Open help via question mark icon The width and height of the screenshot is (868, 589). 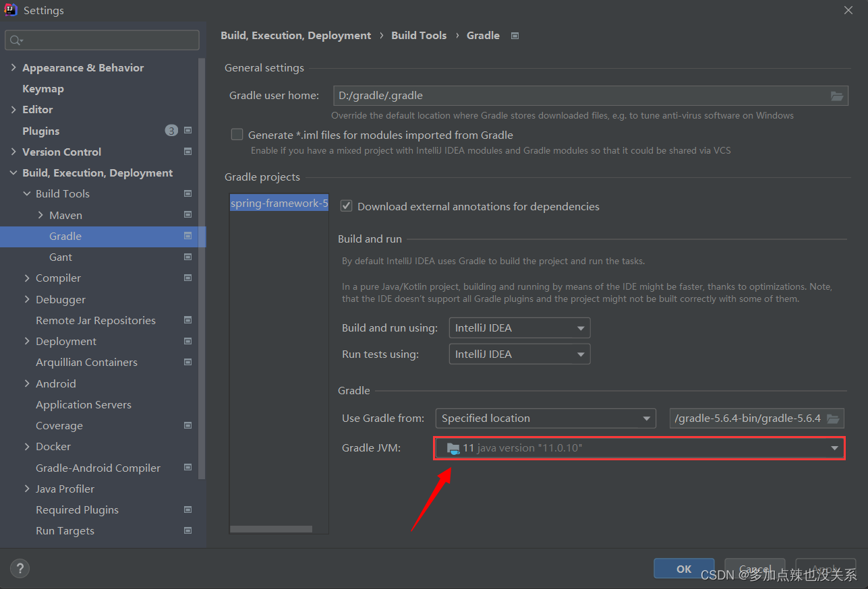point(20,569)
